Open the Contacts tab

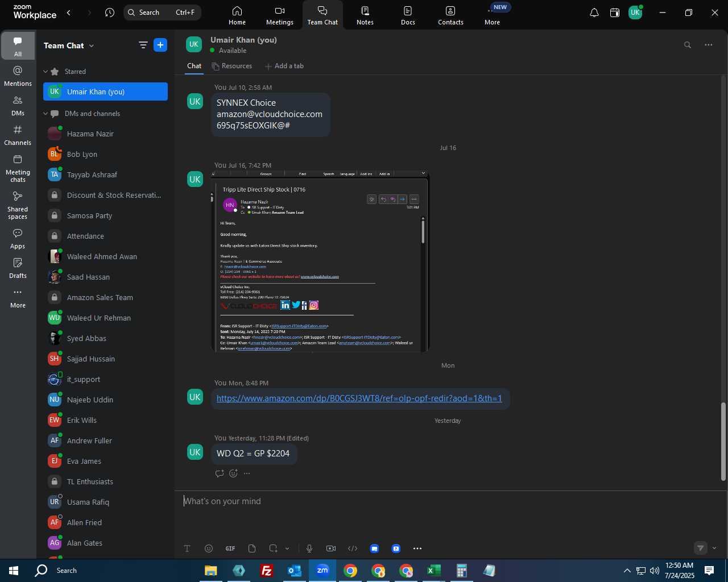pyautogui.click(x=450, y=15)
